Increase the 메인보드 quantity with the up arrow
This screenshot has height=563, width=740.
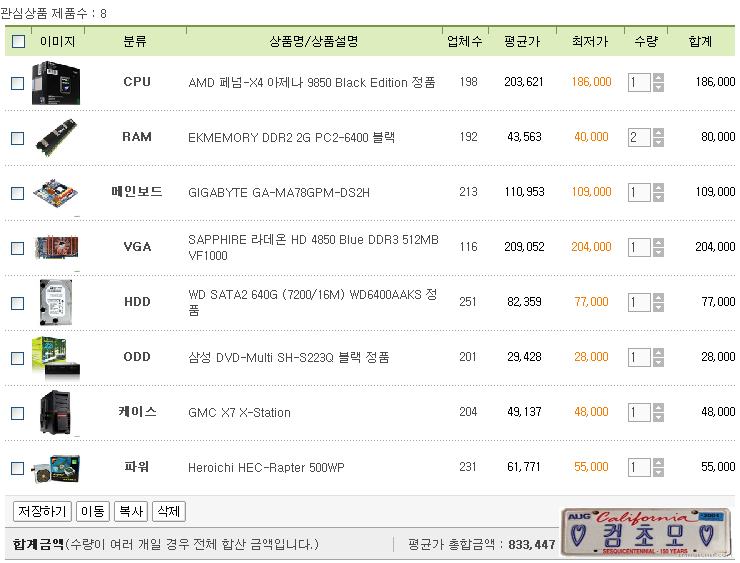point(658,188)
